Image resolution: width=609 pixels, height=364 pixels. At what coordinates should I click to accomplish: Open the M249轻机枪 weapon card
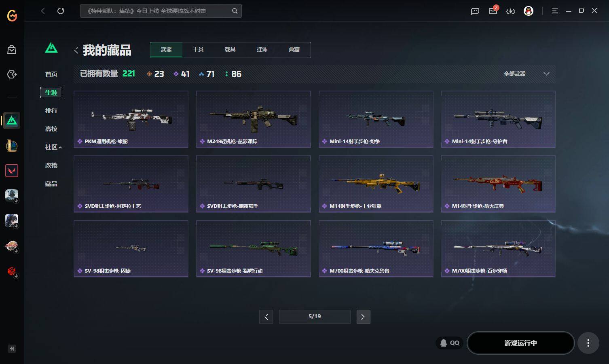[x=254, y=119]
